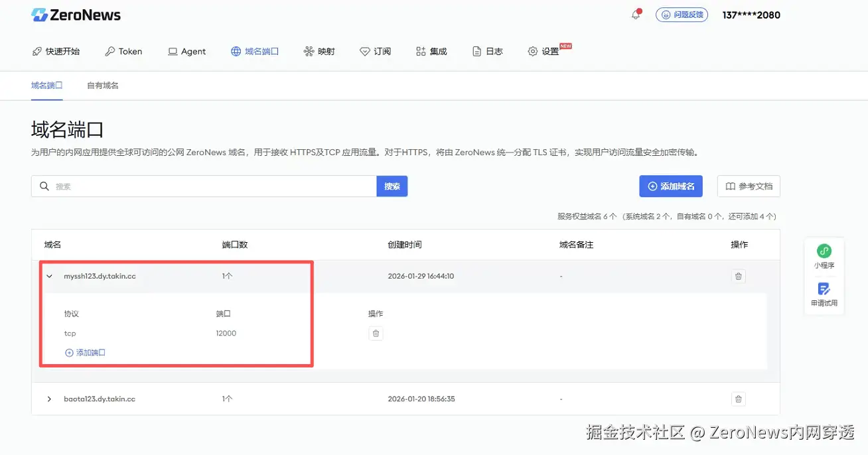The width and height of the screenshot is (868, 455).
Task: Focus the 搜索 search input field
Action: tap(204, 186)
